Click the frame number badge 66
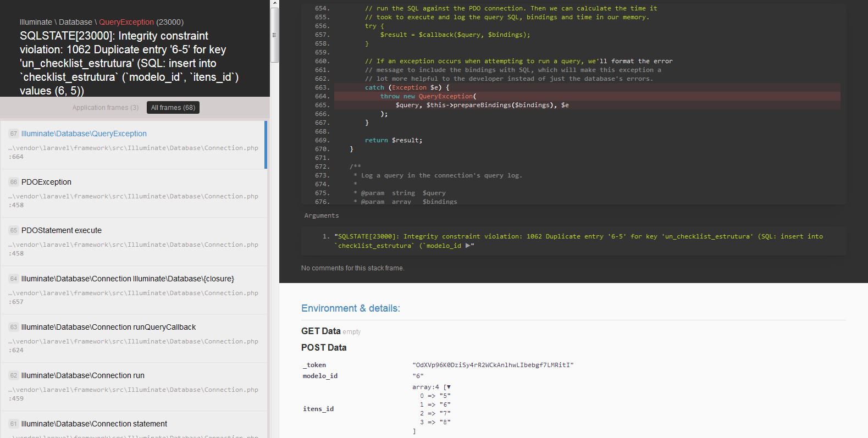Image resolution: width=868 pixels, height=438 pixels. coord(14,182)
